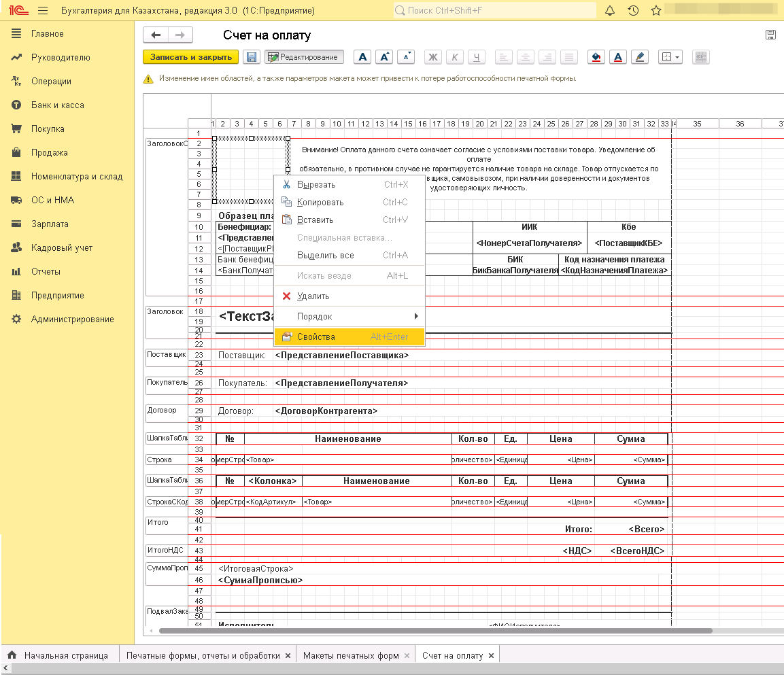Click the <ПредставлениеПоставщика> cell
The width and height of the screenshot is (784, 675).
coord(342,356)
